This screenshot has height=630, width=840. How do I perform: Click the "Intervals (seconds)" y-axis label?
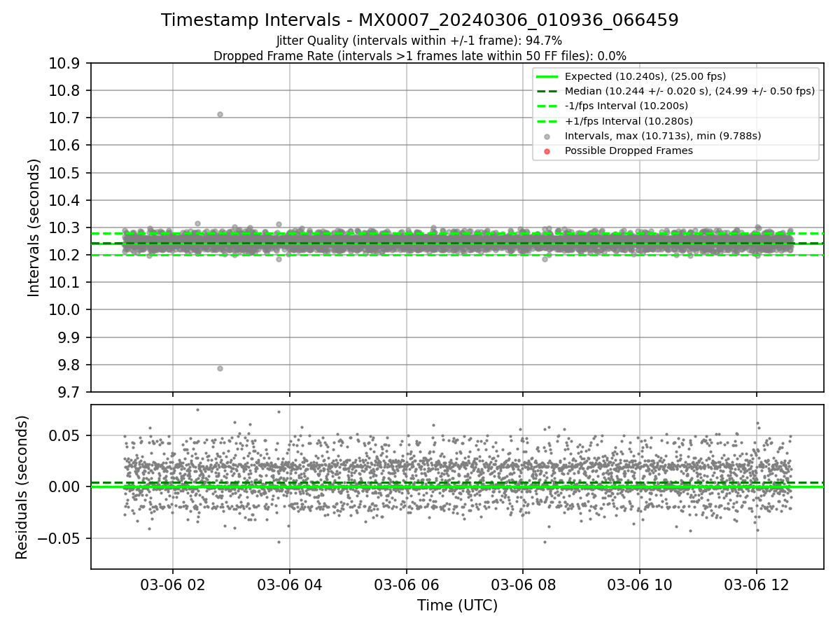tap(34, 227)
